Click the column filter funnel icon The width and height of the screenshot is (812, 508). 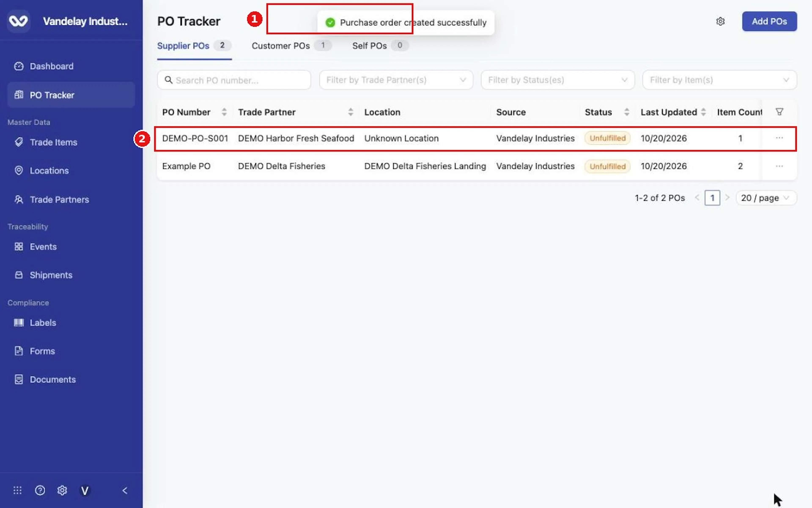pos(779,112)
